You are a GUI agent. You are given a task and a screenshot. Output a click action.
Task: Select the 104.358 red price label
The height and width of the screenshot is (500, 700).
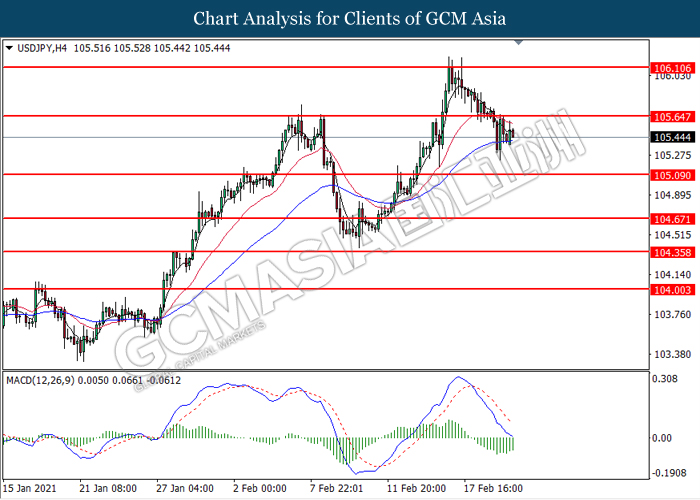click(x=673, y=253)
